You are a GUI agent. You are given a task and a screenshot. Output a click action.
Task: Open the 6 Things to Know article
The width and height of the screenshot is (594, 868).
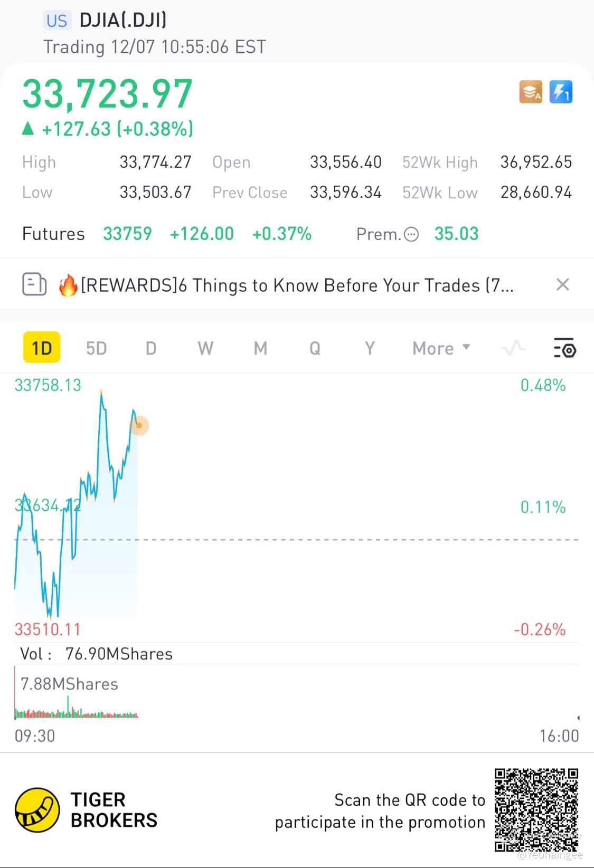coord(296,285)
